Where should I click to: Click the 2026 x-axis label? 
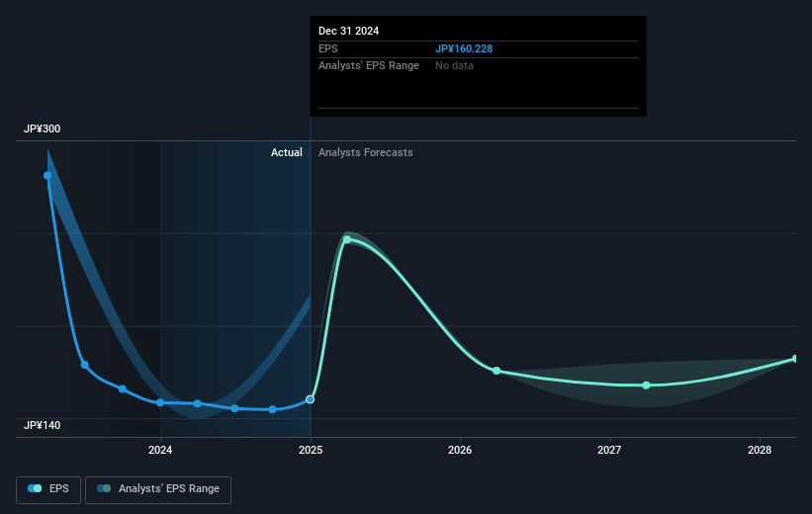coord(460,450)
